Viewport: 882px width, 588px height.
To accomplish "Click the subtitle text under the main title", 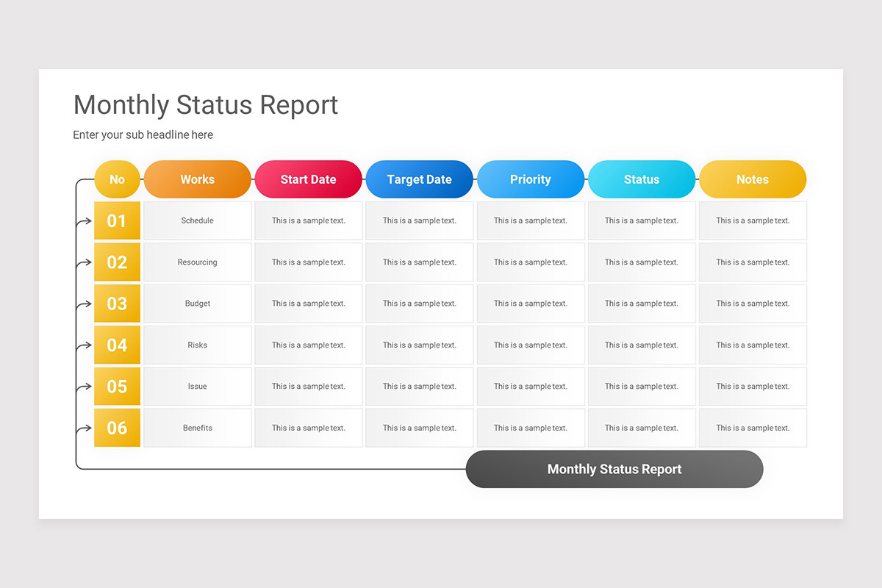I will pos(143,135).
